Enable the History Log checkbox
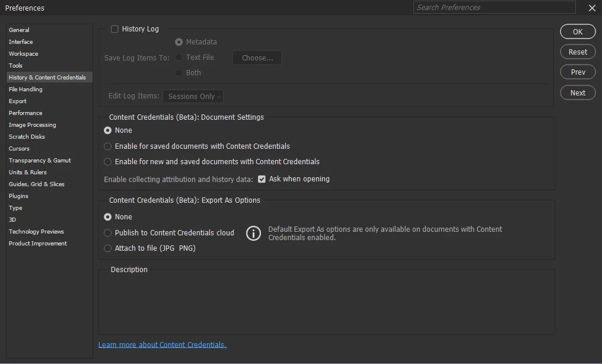This screenshot has width=602, height=364. [x=115, y=29]
